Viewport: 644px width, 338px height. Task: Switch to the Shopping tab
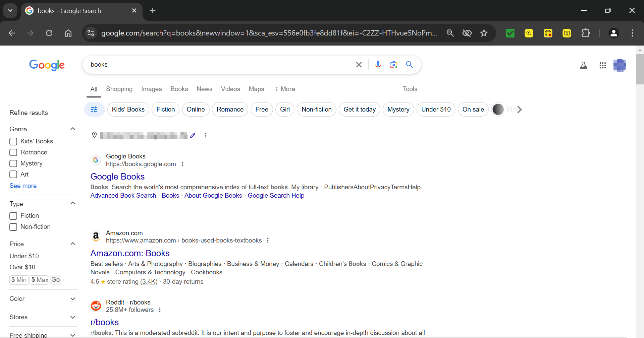[119, 89]
